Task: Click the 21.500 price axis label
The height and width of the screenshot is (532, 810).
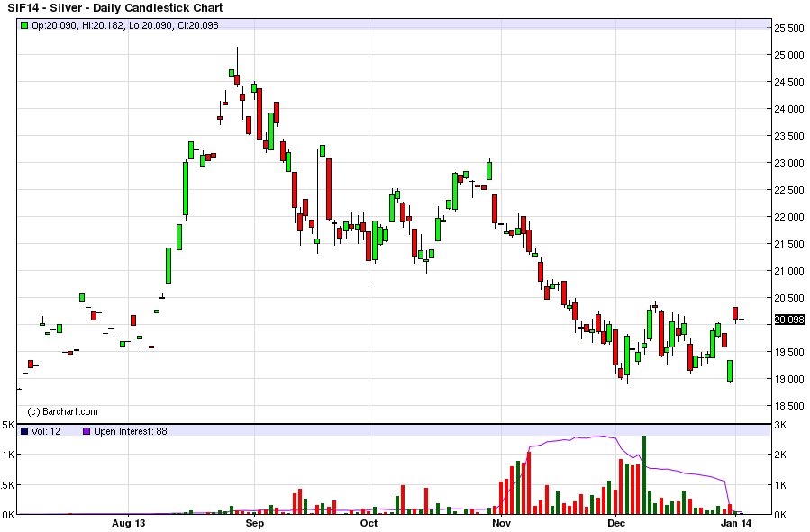Action: point(789,244)
